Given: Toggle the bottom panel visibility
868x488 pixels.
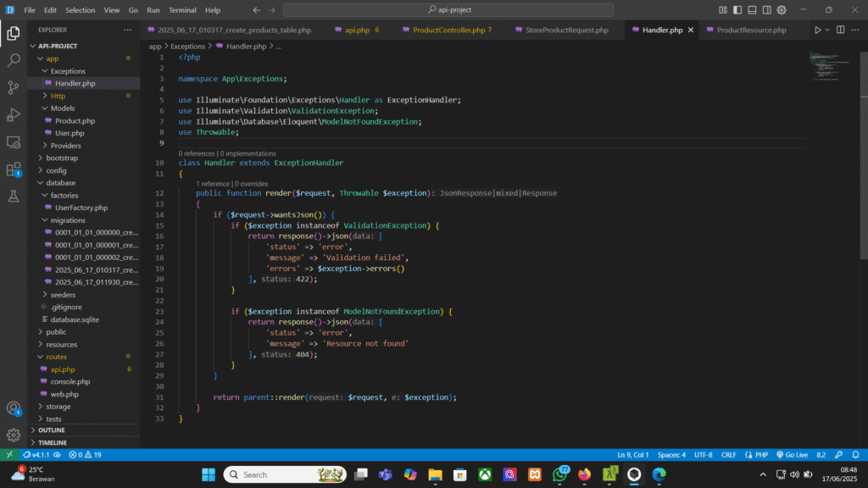Looking at the screenshot, I should pyautogui.click(x=751, y=10).
